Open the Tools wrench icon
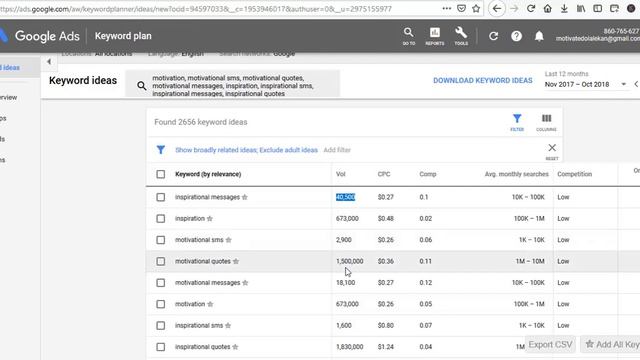640x360 pixels. [x=461, y=36]
